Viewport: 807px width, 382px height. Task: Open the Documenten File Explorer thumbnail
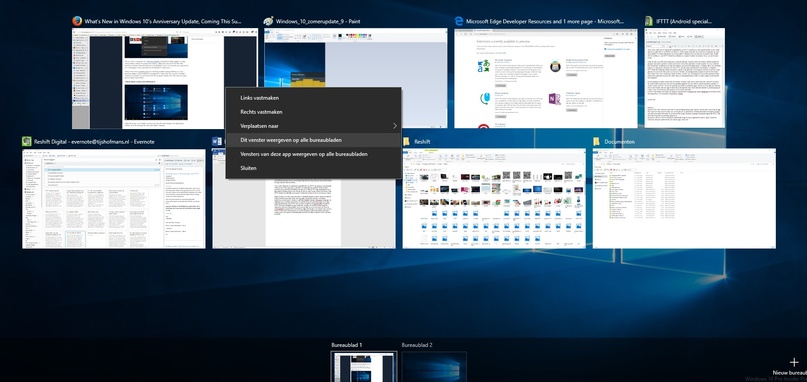click(684, 199)
